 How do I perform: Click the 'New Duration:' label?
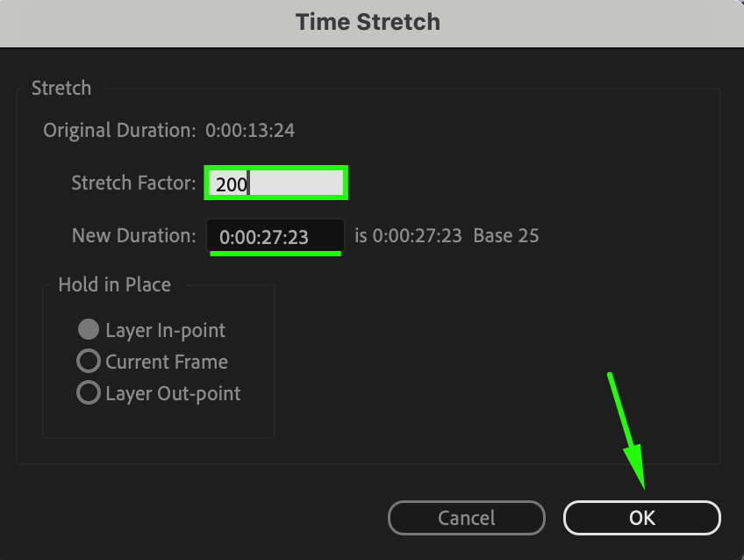[134, 235]
